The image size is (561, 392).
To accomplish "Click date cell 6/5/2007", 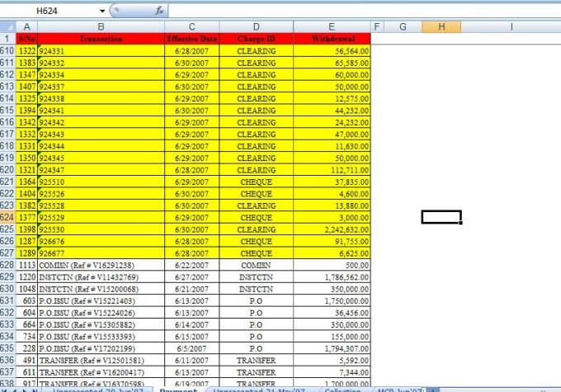I will click(x=191, y=348).
